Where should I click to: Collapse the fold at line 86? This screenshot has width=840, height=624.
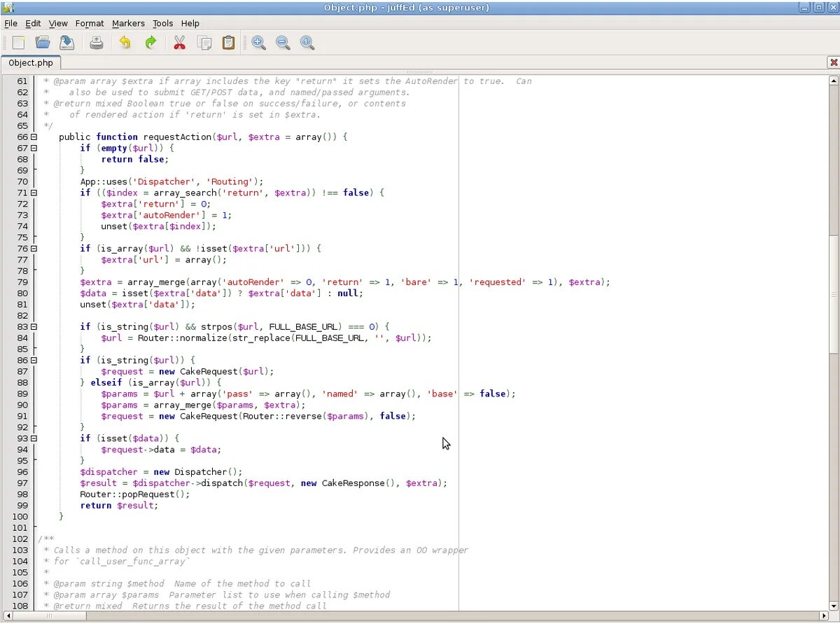click(x=34, y=361)
